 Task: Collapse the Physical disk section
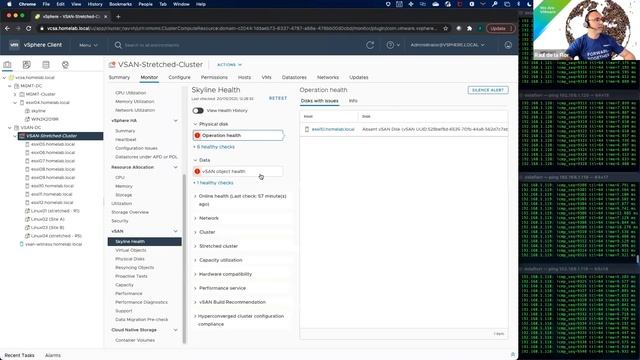click(195, 124)
